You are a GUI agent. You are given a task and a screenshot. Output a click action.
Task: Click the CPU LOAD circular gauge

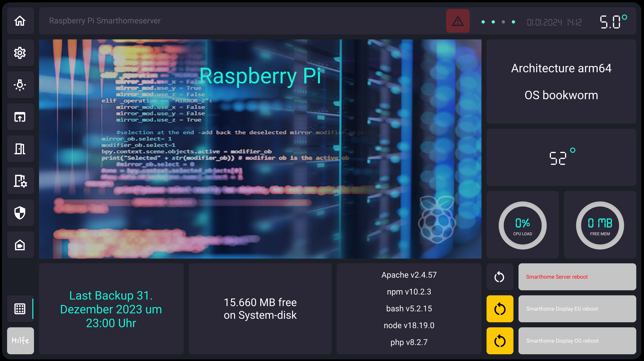pyautogui.click(x=523, y=225)
